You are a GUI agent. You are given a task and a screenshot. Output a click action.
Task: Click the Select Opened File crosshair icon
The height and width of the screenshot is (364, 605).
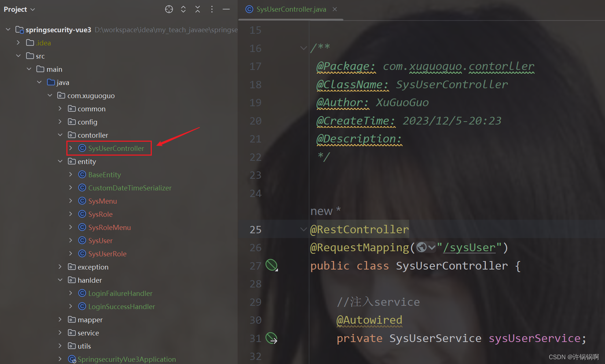pyautogui.click(x=169, y=9)
